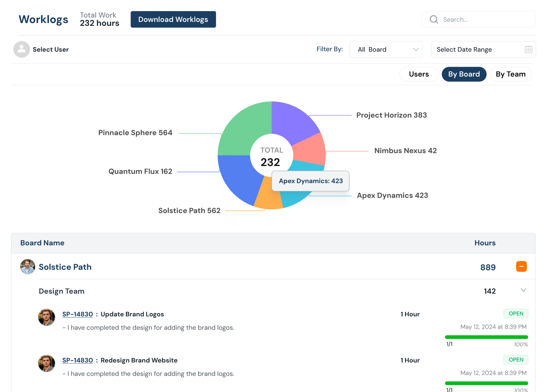Image resolution: width=554 pixels, height=392 pixels.
Task: Toggle the OPEN status on Redesign Brand Website
Action: coord(516,359)
